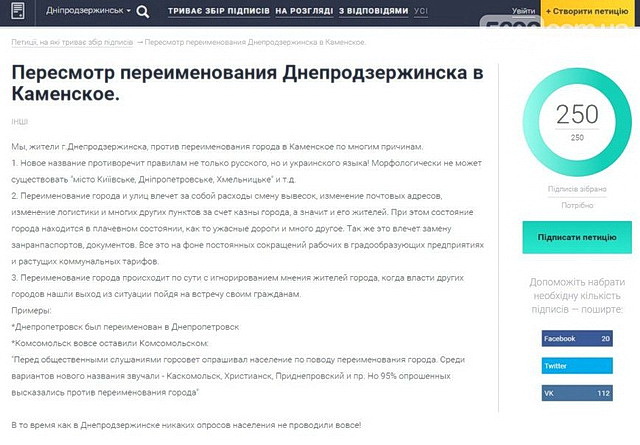Click the line '*Комсомольск вовсе оставили Комсомольском'
The height and width of the screenshot is (445, 640).
click(x=110, y=343)
